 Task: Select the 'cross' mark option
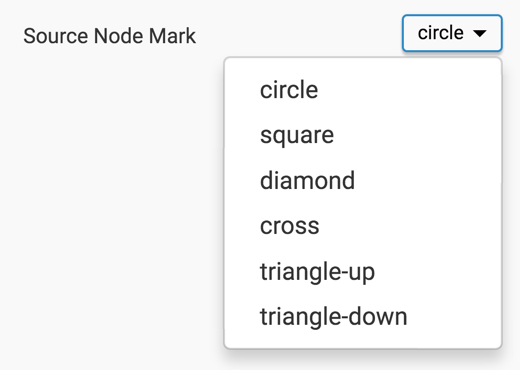pyautogui.click(x=363, y=226)
